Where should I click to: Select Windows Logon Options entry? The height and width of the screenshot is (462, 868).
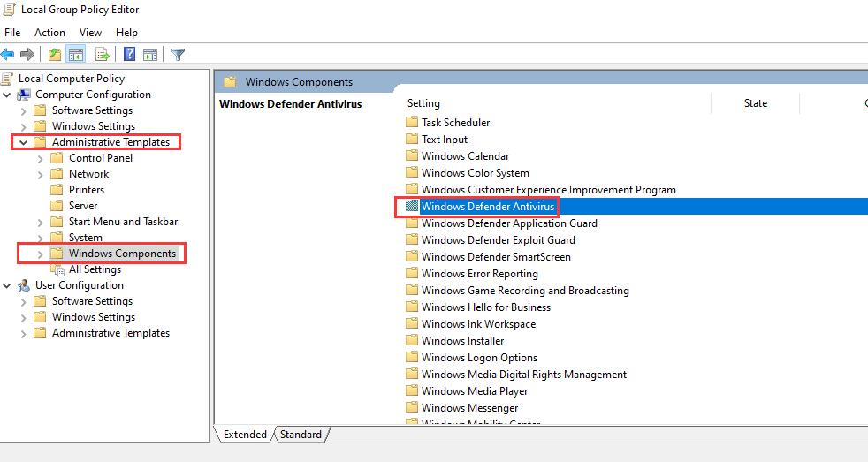[x=479, y=358]
